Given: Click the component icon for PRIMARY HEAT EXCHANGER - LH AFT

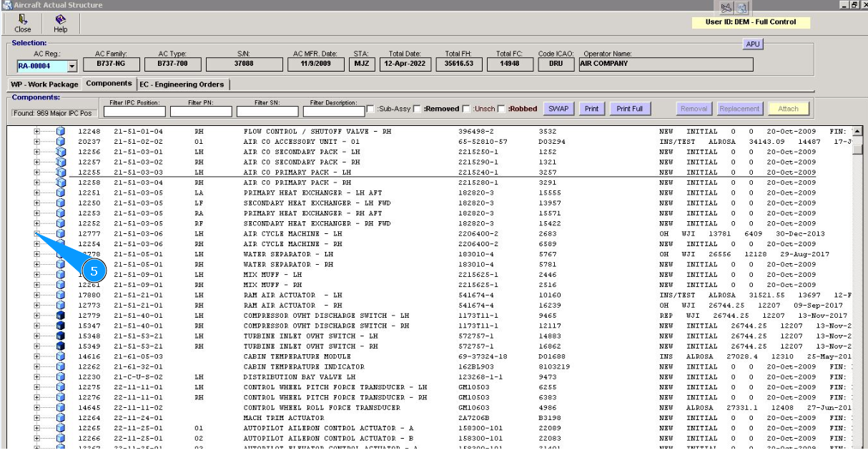Looking at the screenshot, I should pyautogui.click(x=61, y=193).
